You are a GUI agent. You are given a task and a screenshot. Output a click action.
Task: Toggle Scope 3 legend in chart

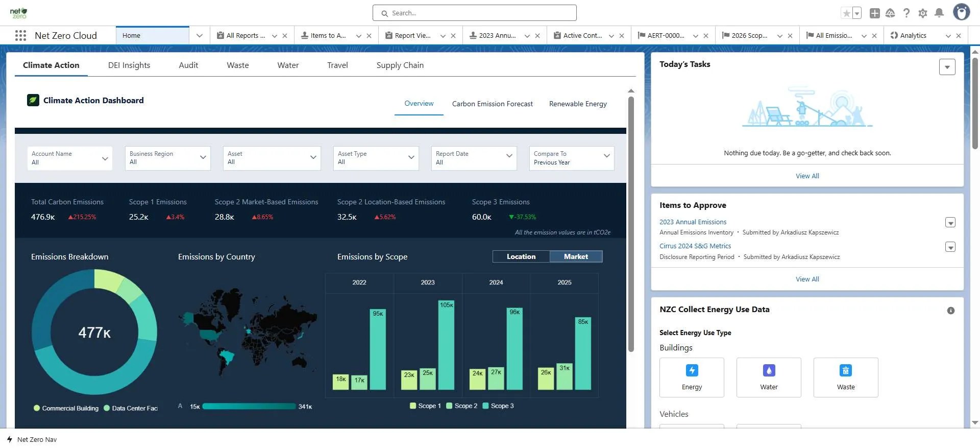[498, 406]
